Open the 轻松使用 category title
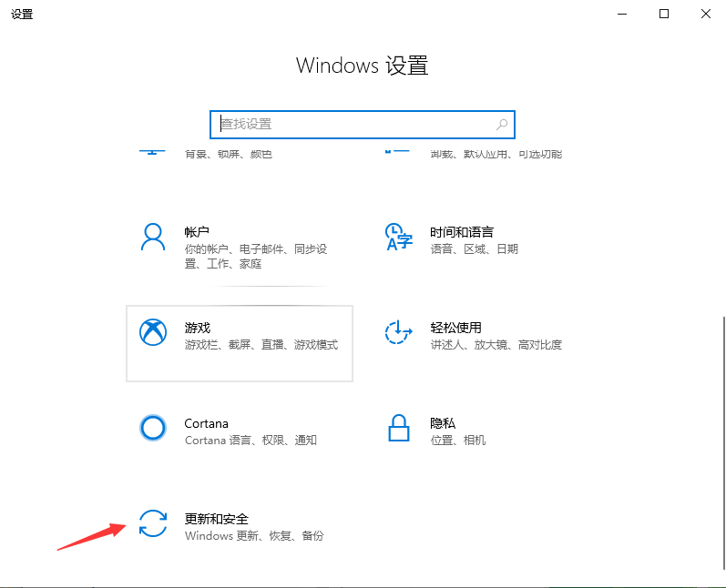This screenshot has width=726, height=588. point(455,328)
